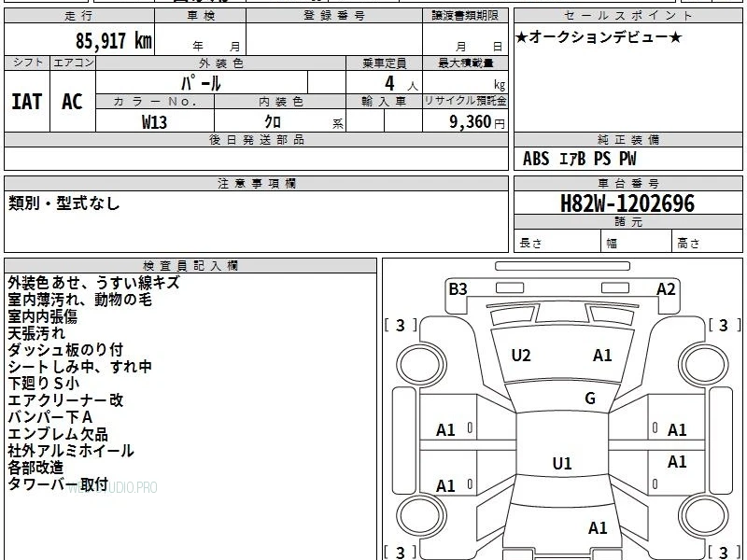747x560 pixels.
Task: Click the "高さ" dimension cell
Action: coord(707,241)
